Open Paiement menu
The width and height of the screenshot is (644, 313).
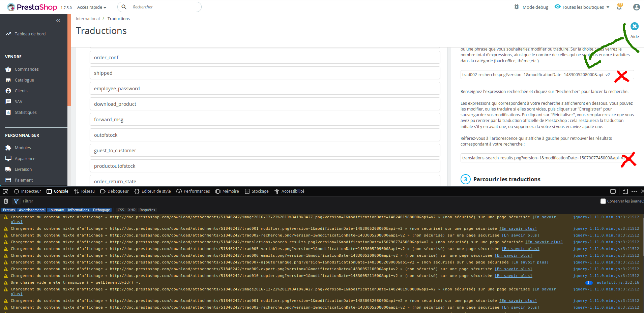pos(24,180)
